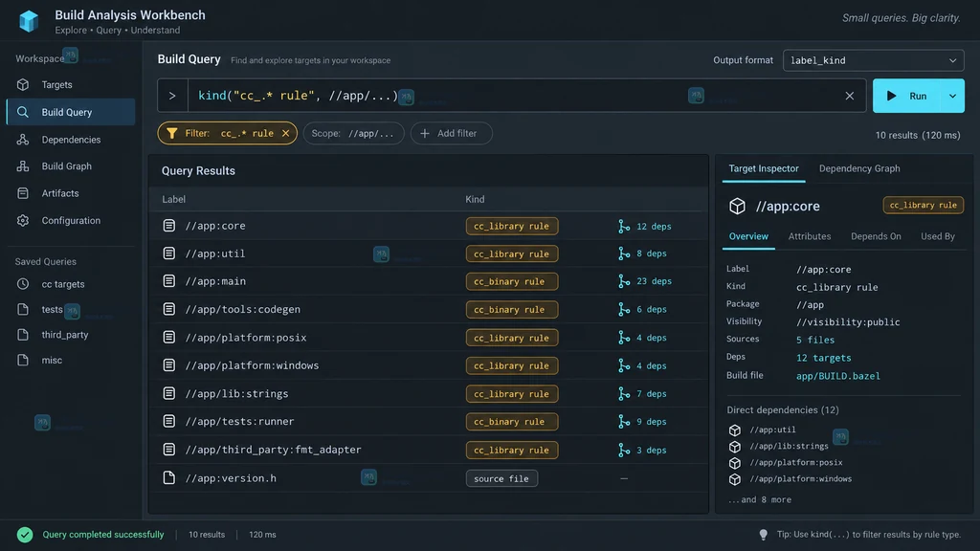Select the Target Inspector tab
This screenshot has width=980, height=551.
pos(764,168)
